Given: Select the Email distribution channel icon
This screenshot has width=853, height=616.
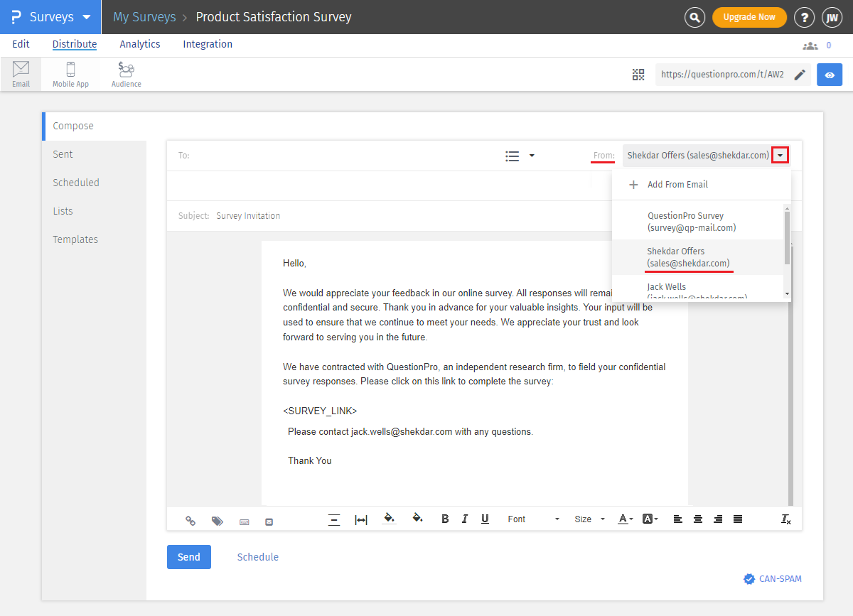Looking at the screenshot, I should point(21,73).
